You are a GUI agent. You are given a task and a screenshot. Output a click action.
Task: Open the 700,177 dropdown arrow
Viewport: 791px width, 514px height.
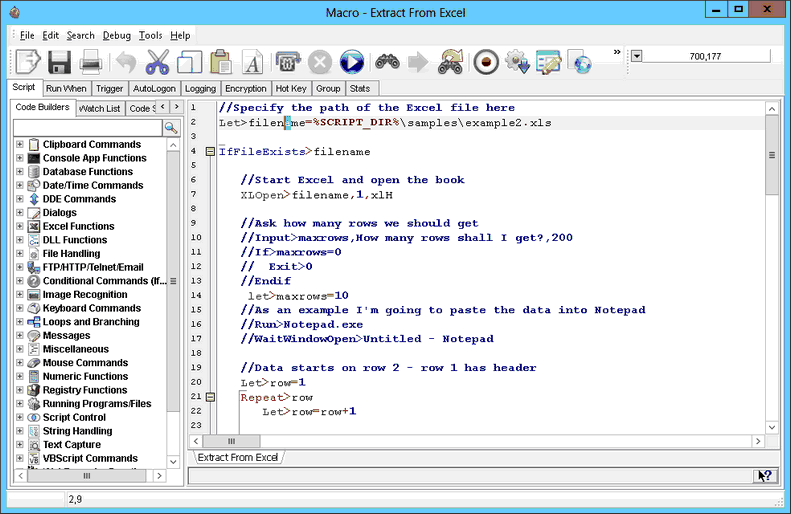[x=637, y=56]
